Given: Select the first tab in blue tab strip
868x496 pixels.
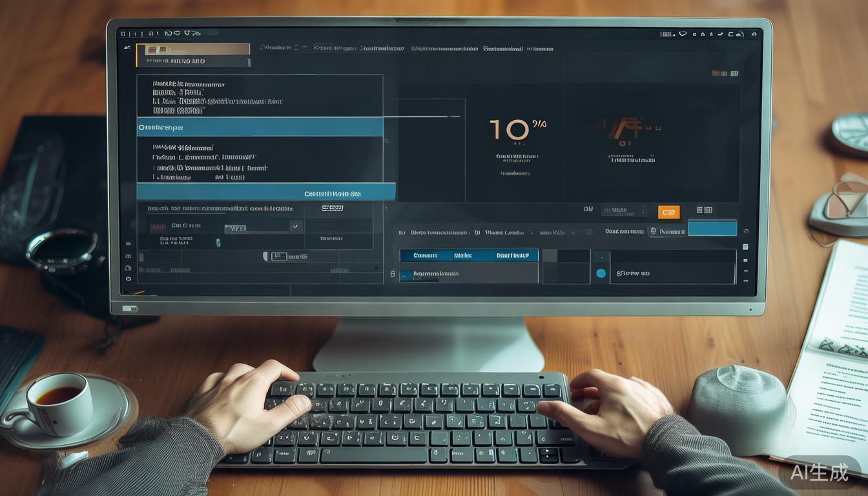Looking at the screenshot, I should pos(425,256).
